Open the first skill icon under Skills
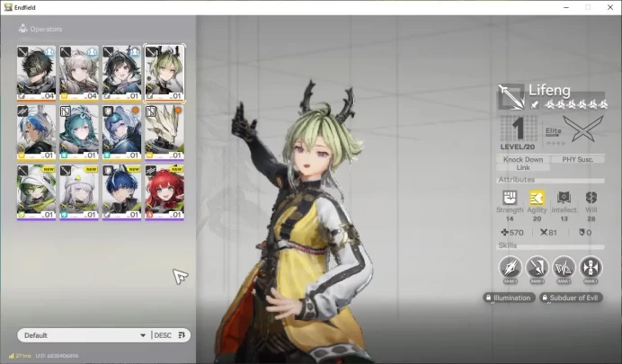The image size is (622, 364). tap(511, 267)
